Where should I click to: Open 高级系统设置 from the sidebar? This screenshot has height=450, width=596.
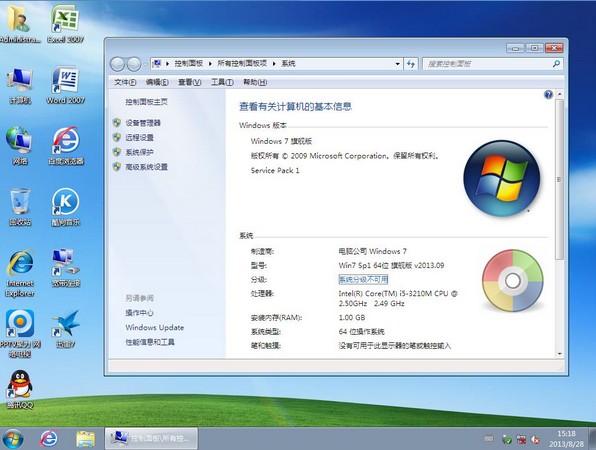[146, 167]
